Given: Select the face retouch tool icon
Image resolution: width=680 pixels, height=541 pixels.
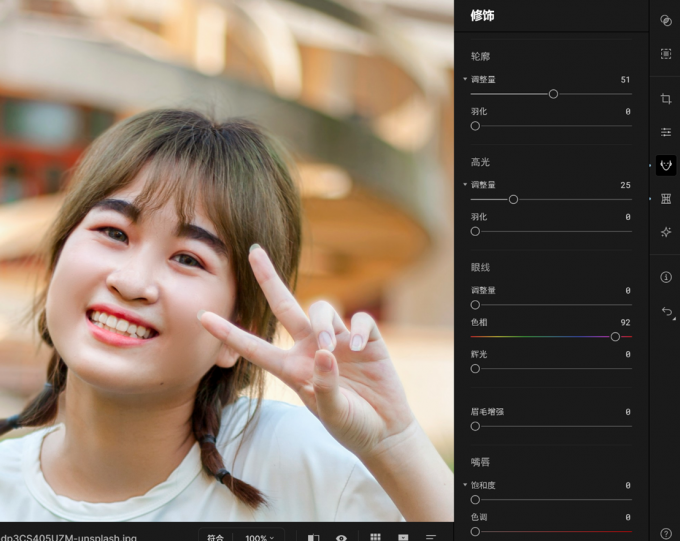Looking at the screenshot, I should click(666, 165).
